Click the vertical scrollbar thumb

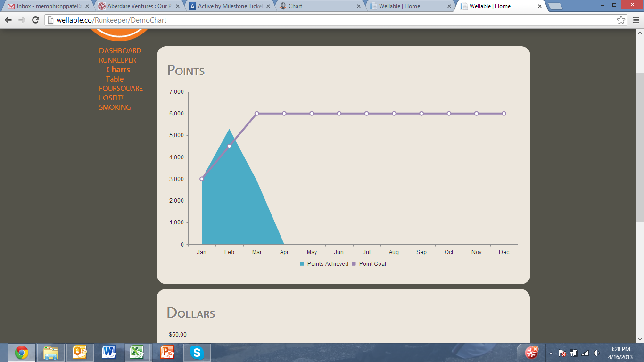[x=640, y=148]
